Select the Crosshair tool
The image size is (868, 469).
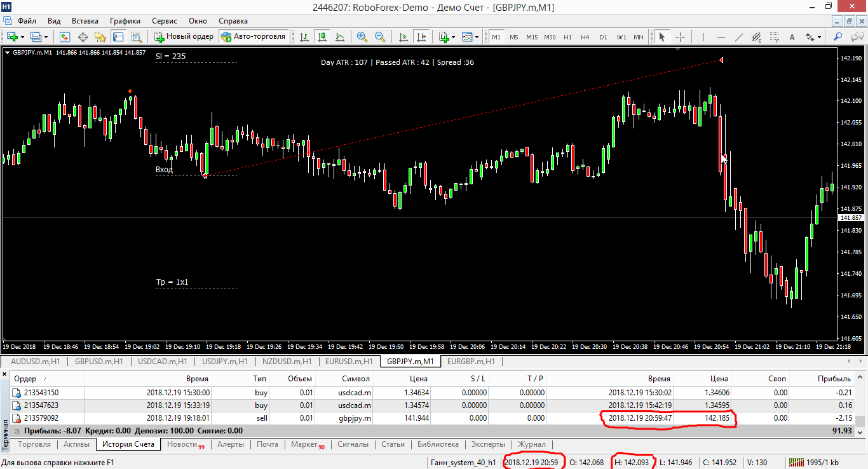point(680,36)
